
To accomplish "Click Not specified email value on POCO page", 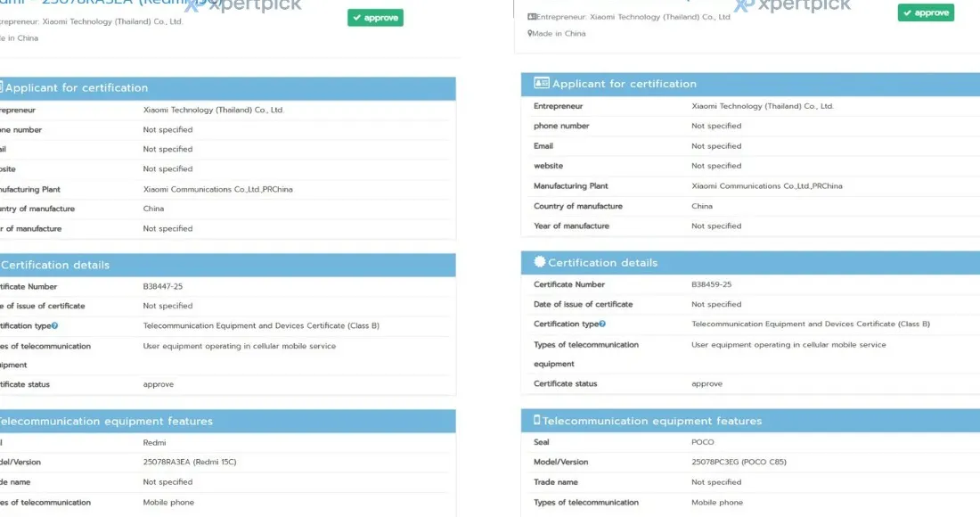I will (x=716, y=145).
